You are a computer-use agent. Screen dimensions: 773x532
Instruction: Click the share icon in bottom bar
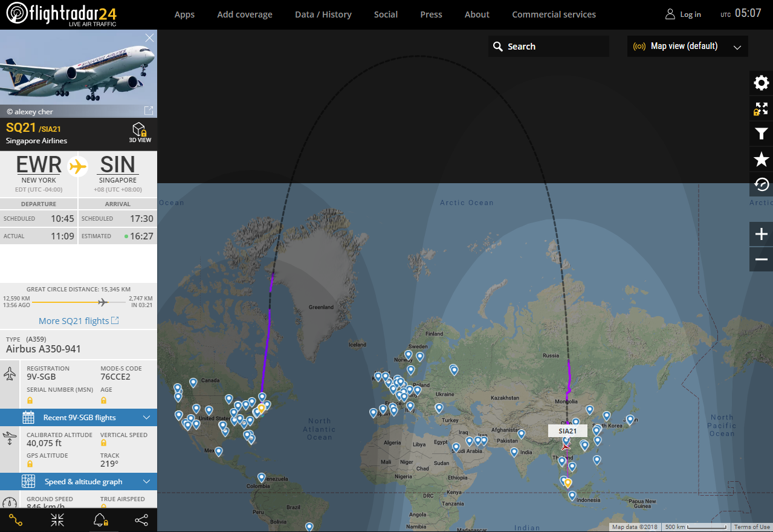(x=141, y=520)
